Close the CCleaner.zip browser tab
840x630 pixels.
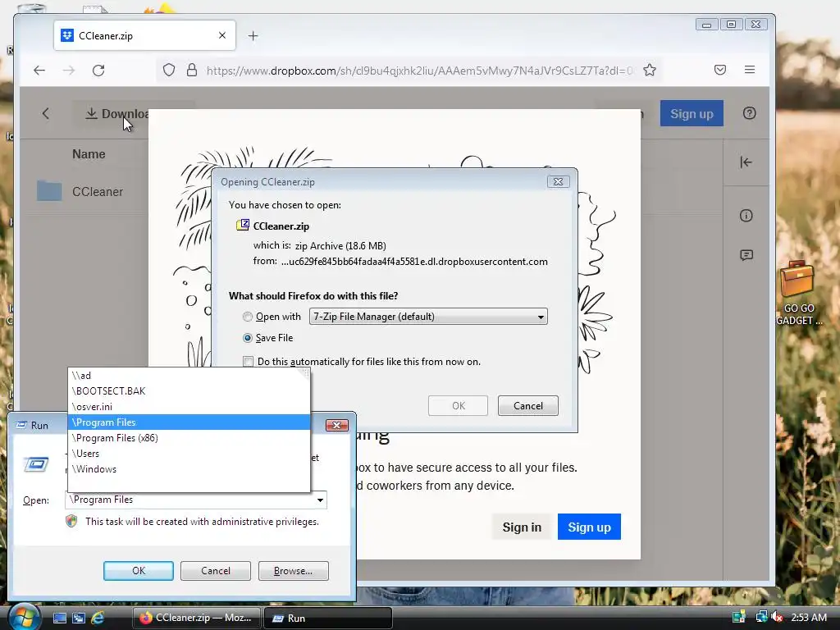click(x=222, y=35)
